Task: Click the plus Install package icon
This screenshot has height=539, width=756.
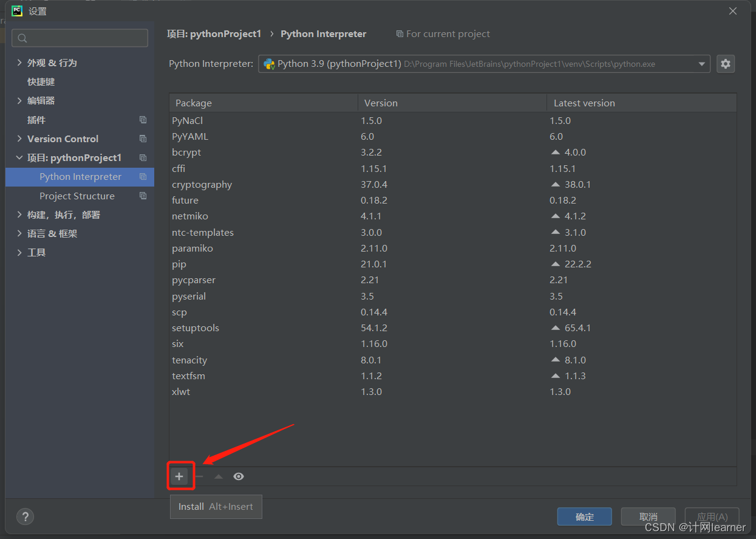Action: [179, 476]
